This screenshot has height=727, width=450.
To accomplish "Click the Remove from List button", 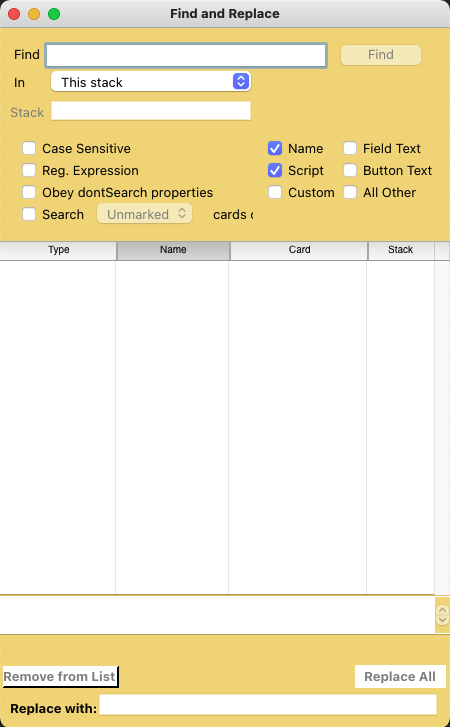I will tap(60, 677).
